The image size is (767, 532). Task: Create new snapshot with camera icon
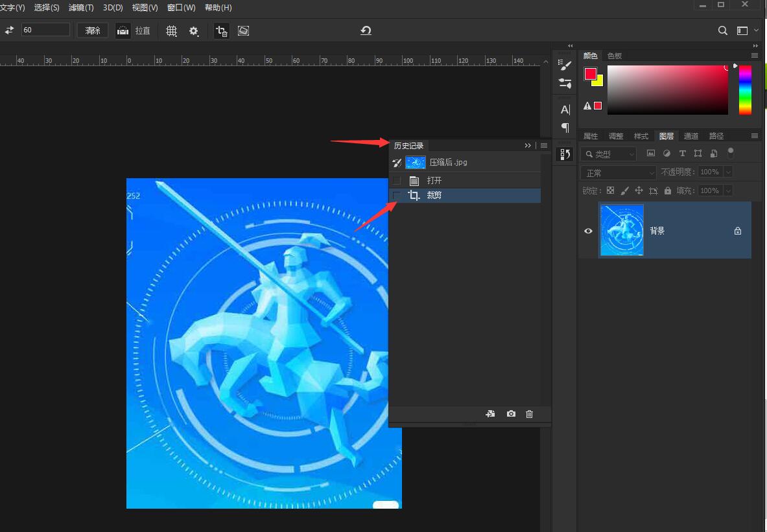click(x=511, y=414)
